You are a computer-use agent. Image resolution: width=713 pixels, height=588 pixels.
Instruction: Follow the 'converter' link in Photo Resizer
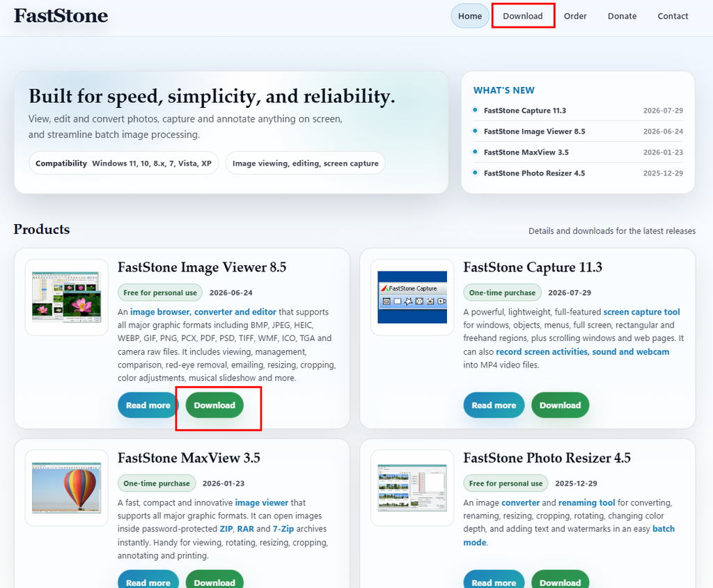coord(521,502)
